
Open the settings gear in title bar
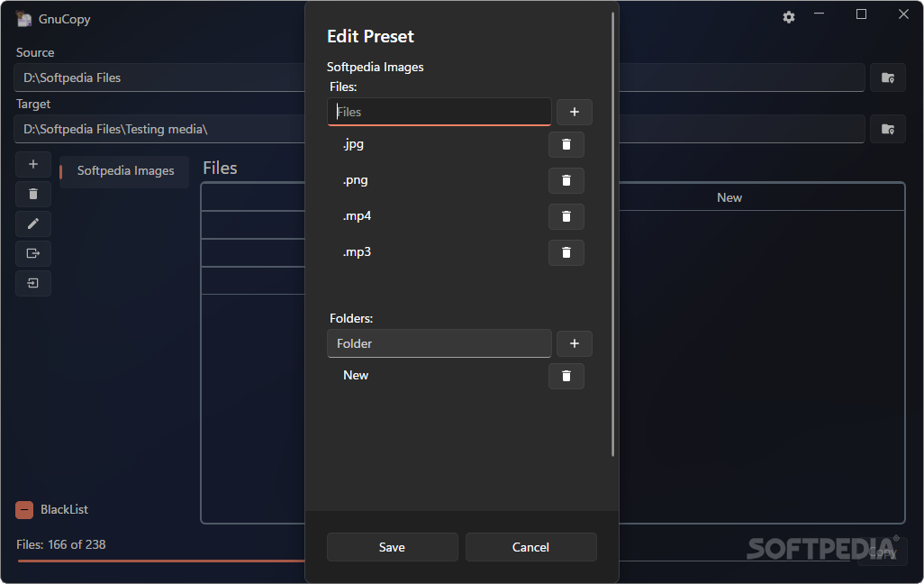point(789,18)
